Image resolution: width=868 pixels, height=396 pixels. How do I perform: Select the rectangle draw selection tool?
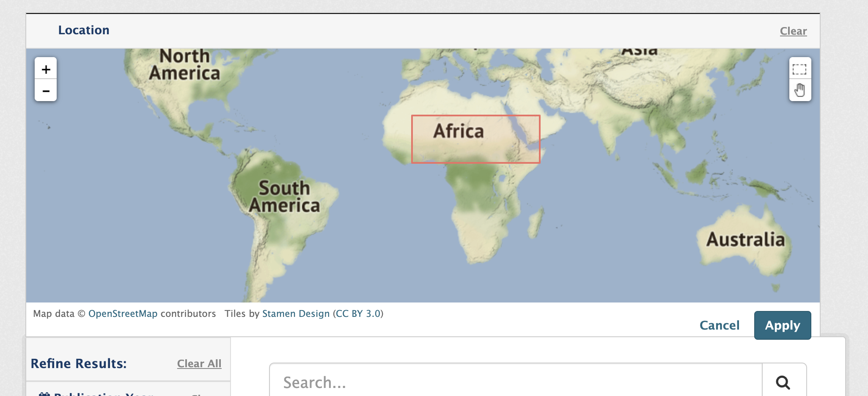coord(799,69)
